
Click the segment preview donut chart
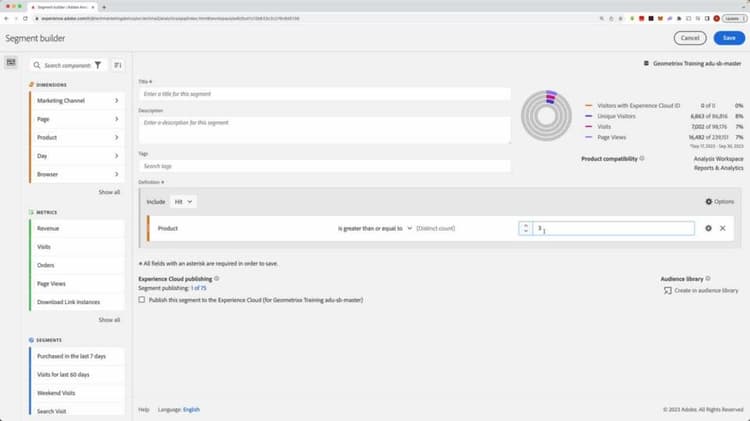click(x=546, y=115)
